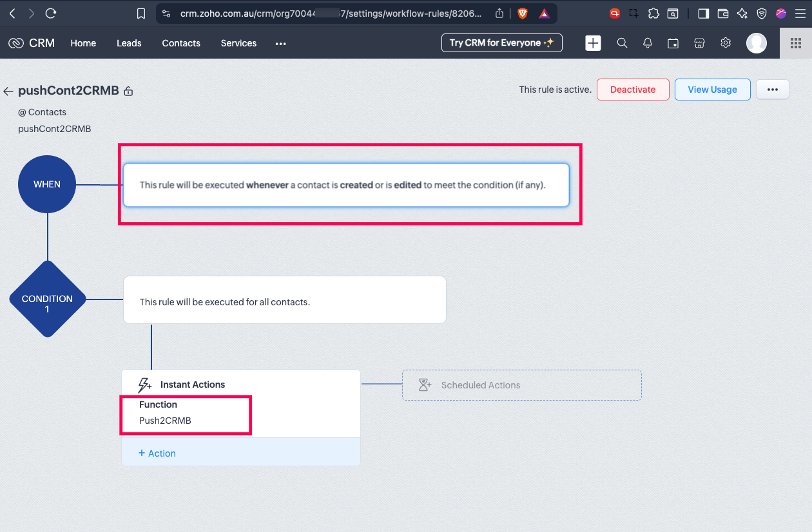Toggle the browser sidebar panel
The height and width of the screenshot is (532, 812).
pyautogui.click(x=704, y=13)
